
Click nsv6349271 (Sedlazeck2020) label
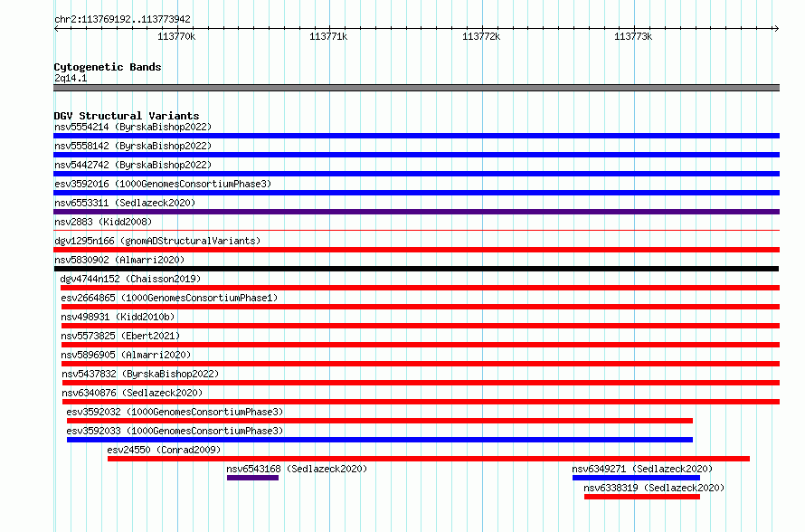(642, 469)
